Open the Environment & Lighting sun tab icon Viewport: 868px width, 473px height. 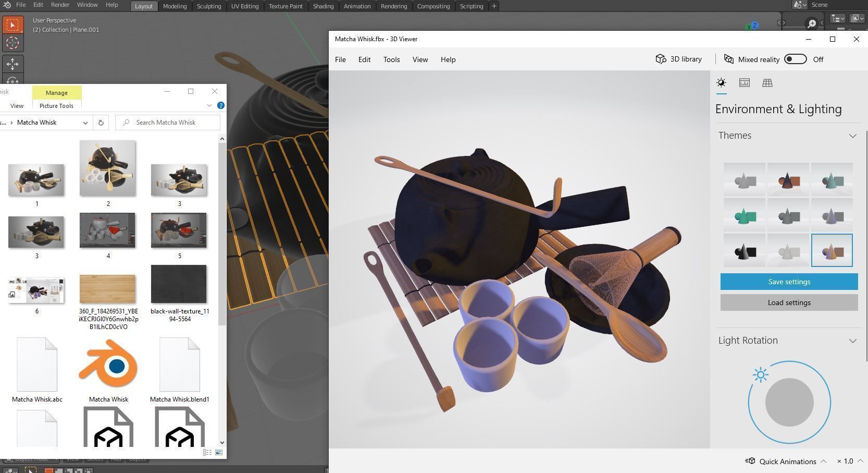pyautogui.click(x=721, y=83)
